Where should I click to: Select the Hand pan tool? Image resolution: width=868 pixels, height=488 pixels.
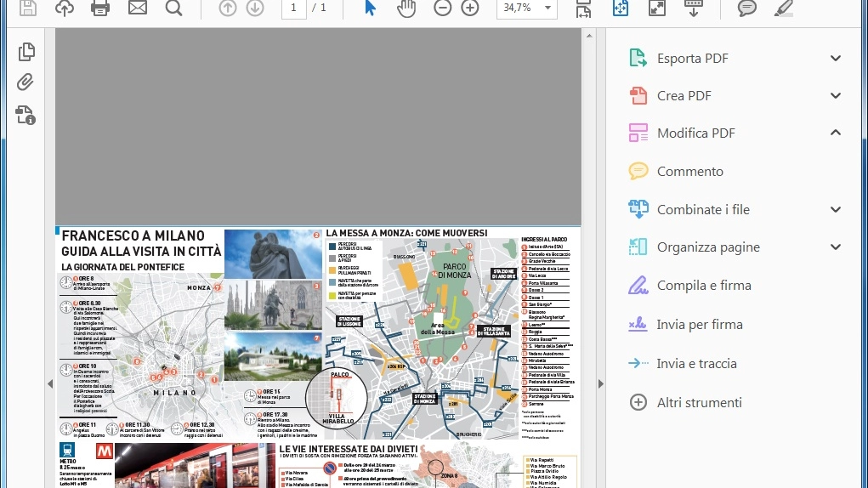tap(406, 8)
